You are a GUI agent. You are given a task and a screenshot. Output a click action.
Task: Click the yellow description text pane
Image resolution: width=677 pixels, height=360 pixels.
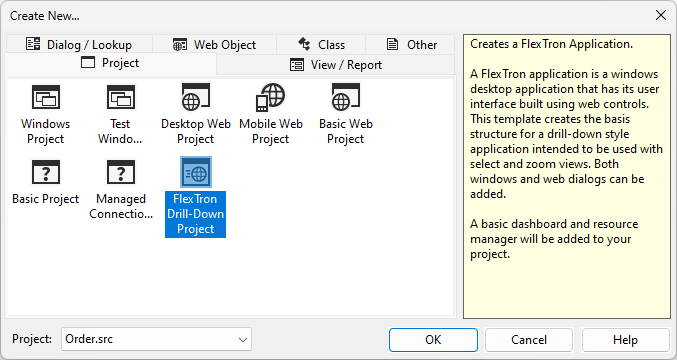click(x=567, y=177)
